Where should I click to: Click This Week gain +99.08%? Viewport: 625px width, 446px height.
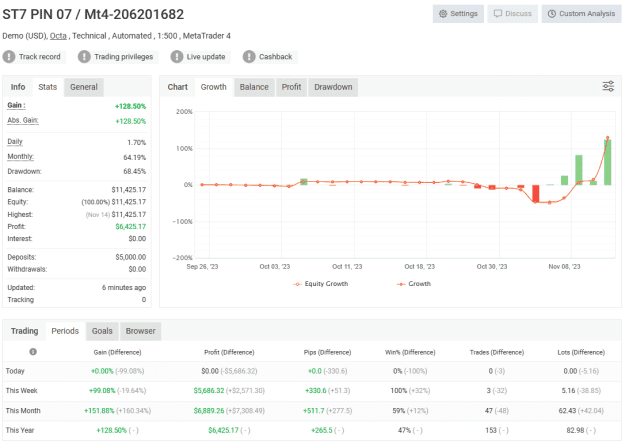(x=102, y=391)
